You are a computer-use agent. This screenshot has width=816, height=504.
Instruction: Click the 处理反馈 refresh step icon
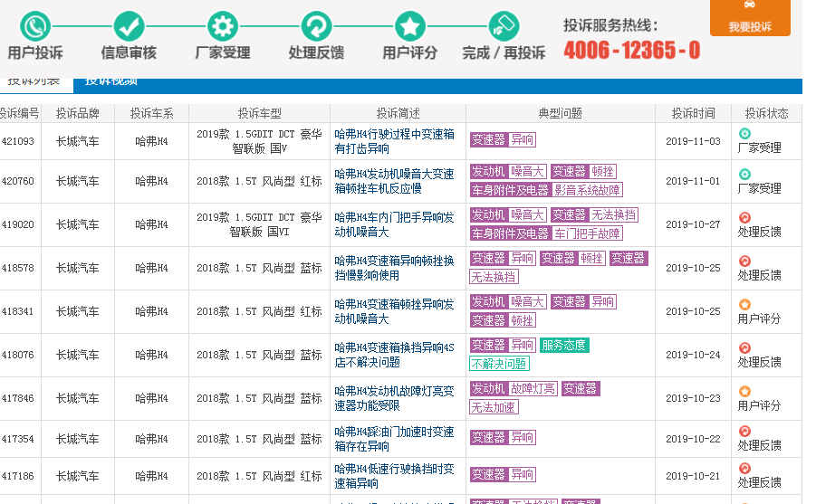316,26
